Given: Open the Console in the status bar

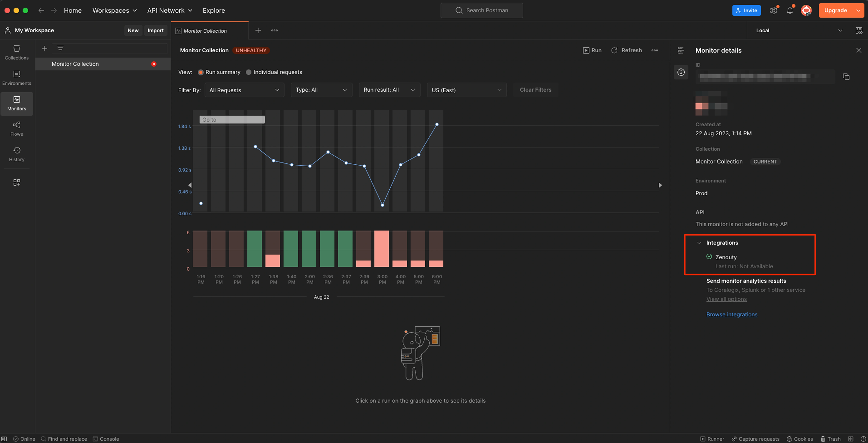Looking at the screenshot, I should pyautogui.click(x=106, y=439).
